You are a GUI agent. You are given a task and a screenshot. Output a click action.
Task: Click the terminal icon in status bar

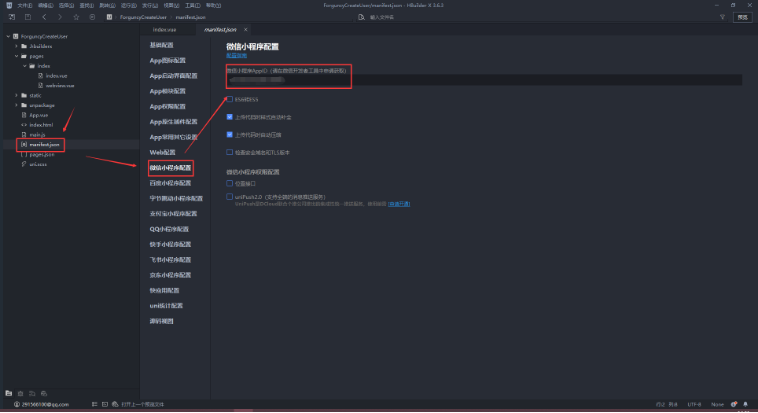point(105,404)
